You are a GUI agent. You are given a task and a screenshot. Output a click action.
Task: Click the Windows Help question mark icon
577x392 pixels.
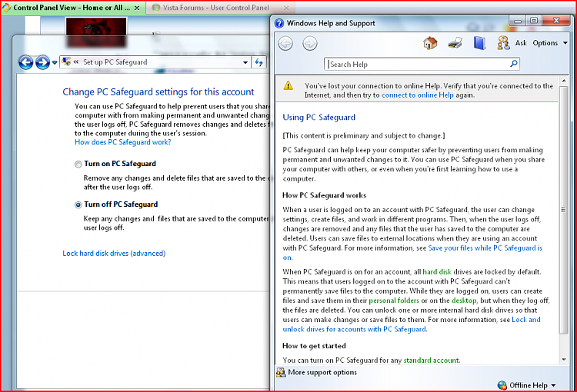279,23
